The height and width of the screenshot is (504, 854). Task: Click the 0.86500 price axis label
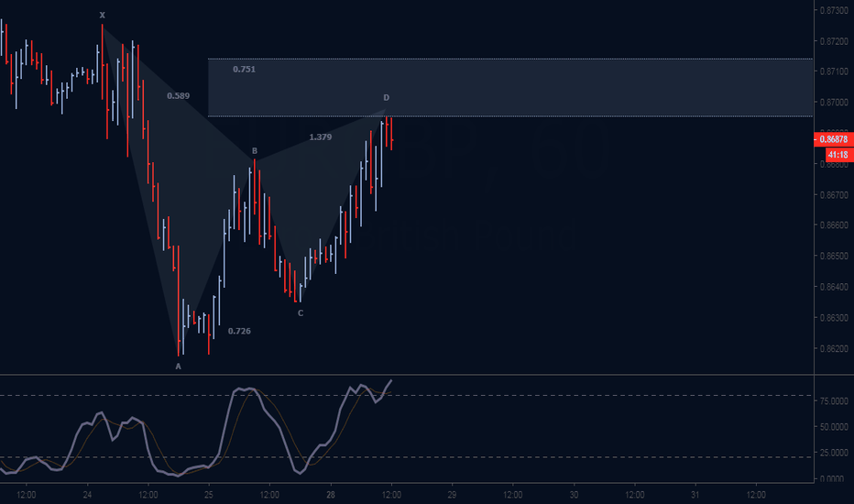(x=834, y=256)
